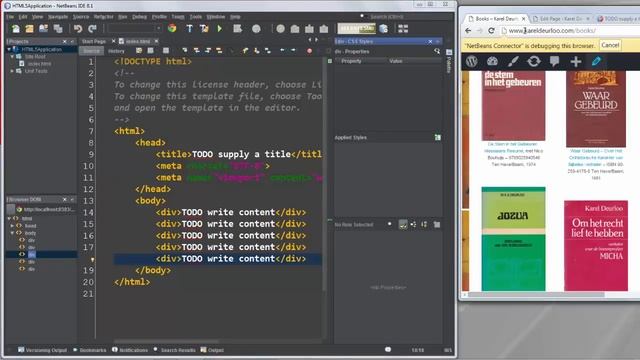Click the Jozua green book cover
640x360 pixels.
click(x=513, y=239)
